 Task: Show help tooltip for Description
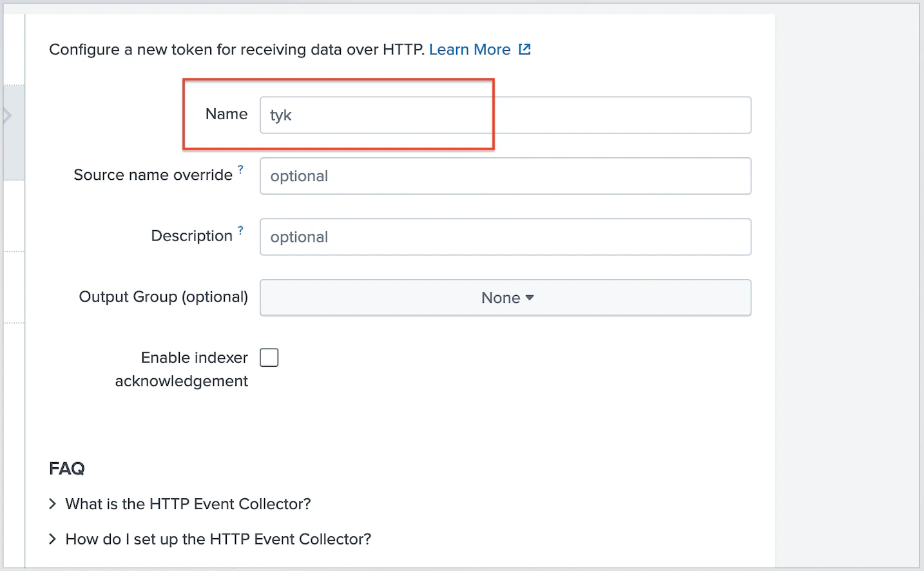(240, 230)
